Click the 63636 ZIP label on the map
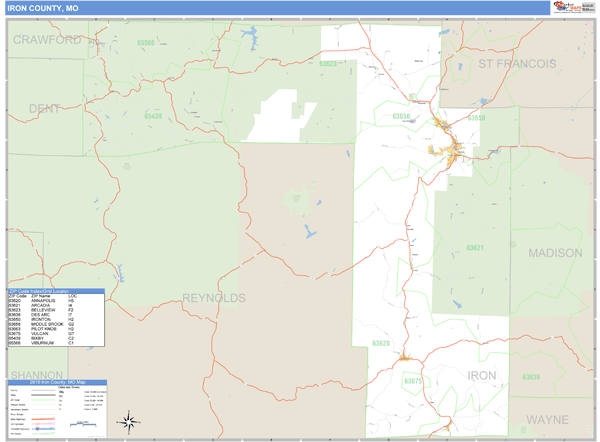Screen dimensions: 600x442 tap(531, 376)
